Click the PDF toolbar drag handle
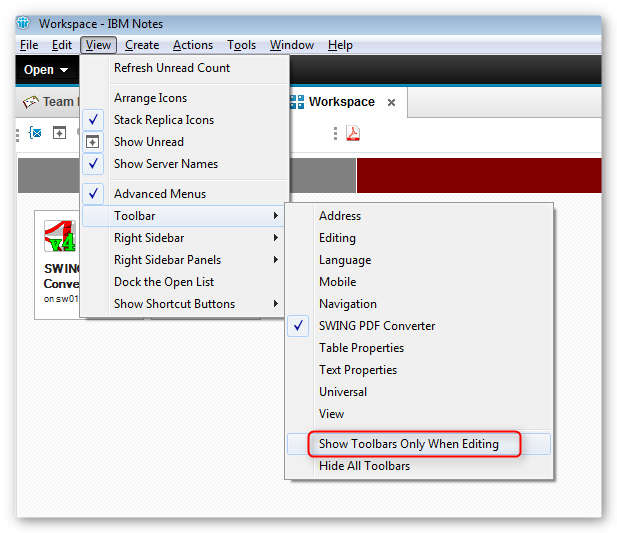 tap(335, 133)
